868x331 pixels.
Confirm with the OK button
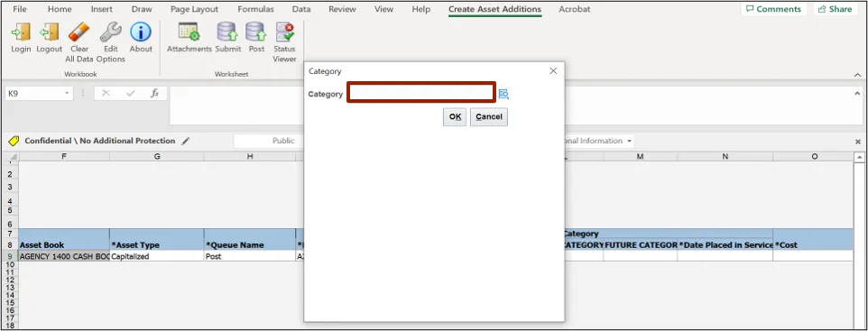point(455,116)
